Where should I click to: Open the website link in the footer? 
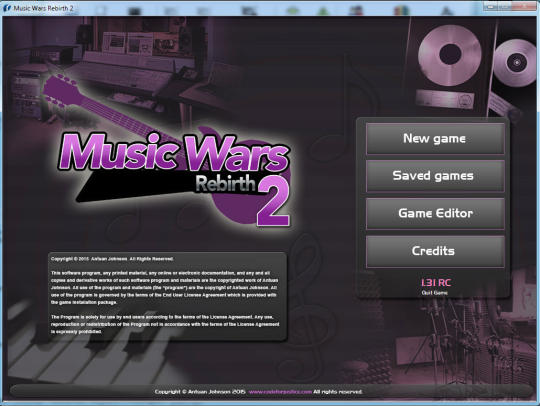tap(280, 392)
